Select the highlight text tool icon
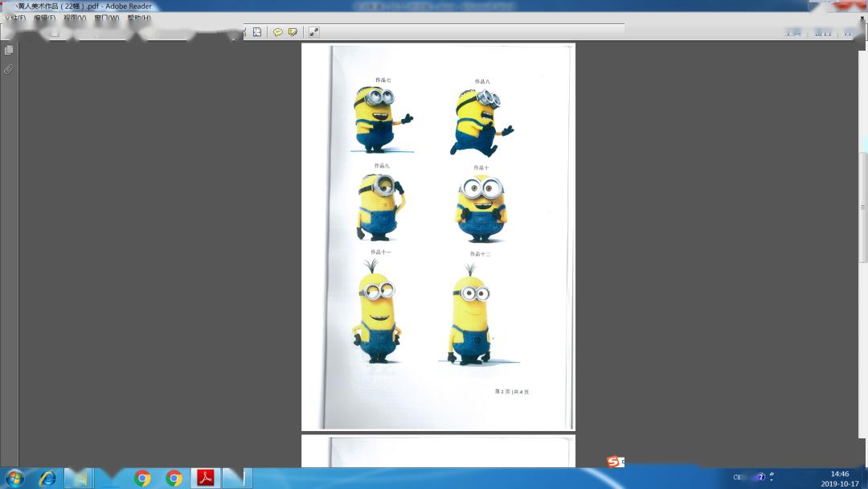The height and width of the screenshot is (489, 868). (x=293, y=32)
